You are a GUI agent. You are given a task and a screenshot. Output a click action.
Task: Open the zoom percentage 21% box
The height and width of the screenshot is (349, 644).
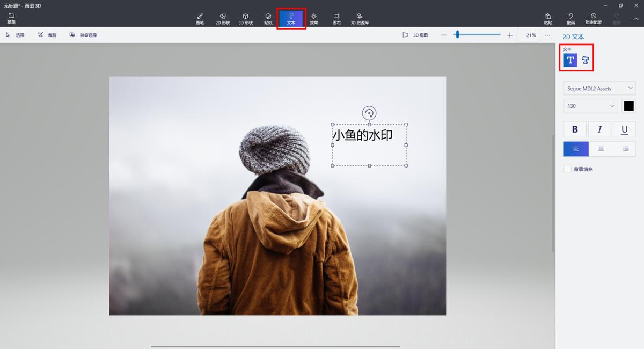pos(531,35)
